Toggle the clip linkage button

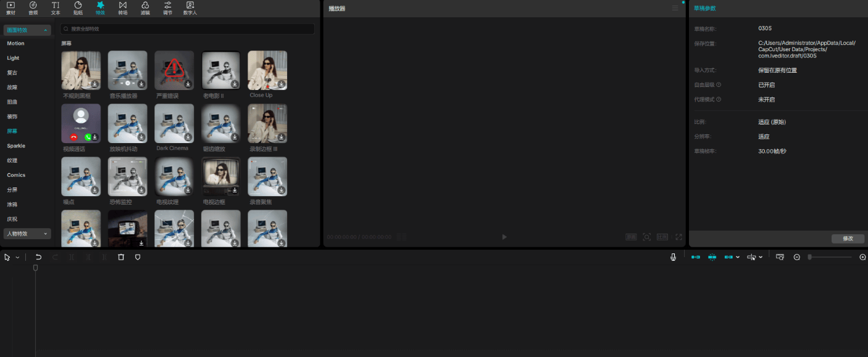[729, 257]
